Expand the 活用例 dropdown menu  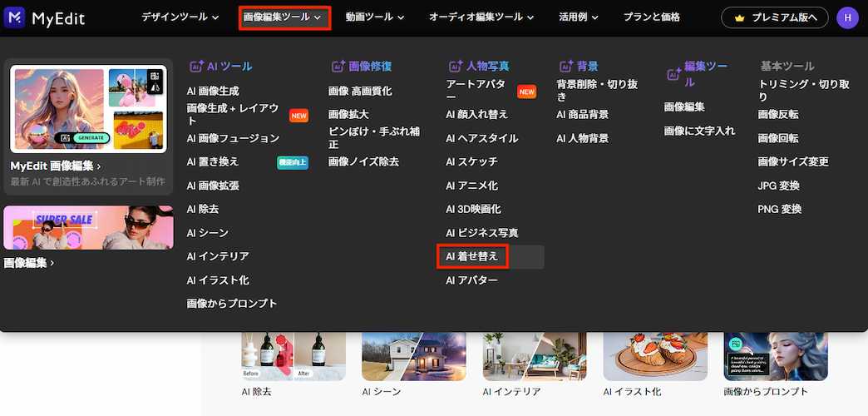coord(579,17)
